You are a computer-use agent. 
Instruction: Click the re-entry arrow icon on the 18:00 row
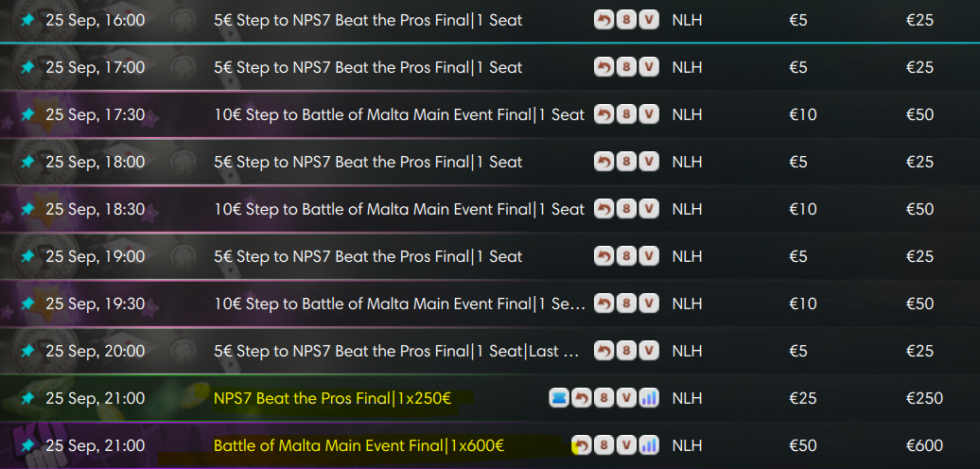(604, 162)
